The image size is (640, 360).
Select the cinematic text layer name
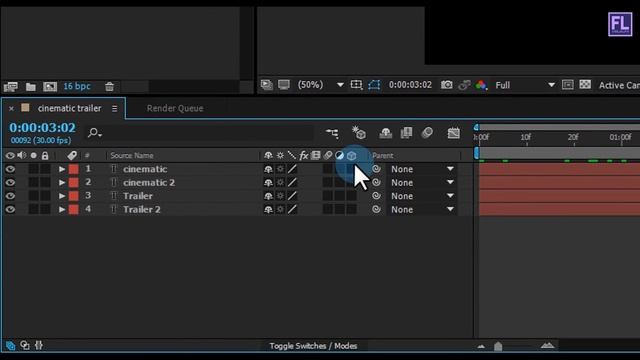pos(145,169)
